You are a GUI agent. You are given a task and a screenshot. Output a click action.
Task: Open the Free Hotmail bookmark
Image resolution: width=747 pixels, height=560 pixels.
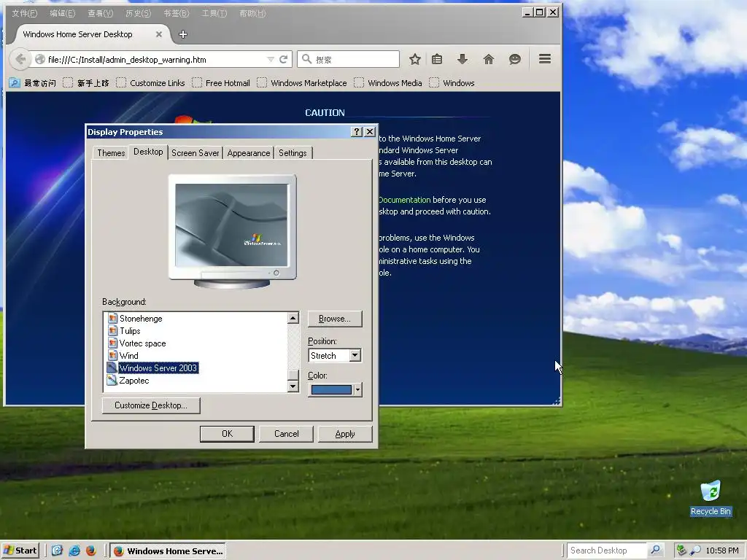click(221, 83)
